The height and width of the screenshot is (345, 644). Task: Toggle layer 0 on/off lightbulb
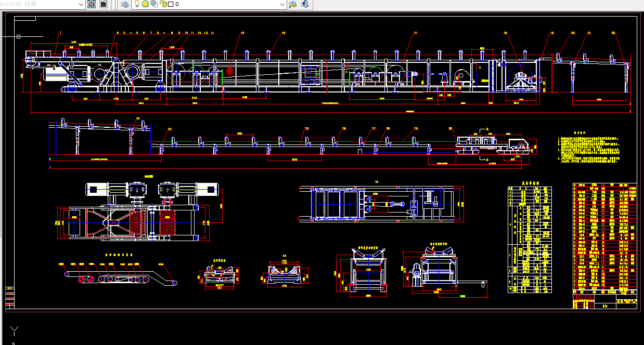137,4
